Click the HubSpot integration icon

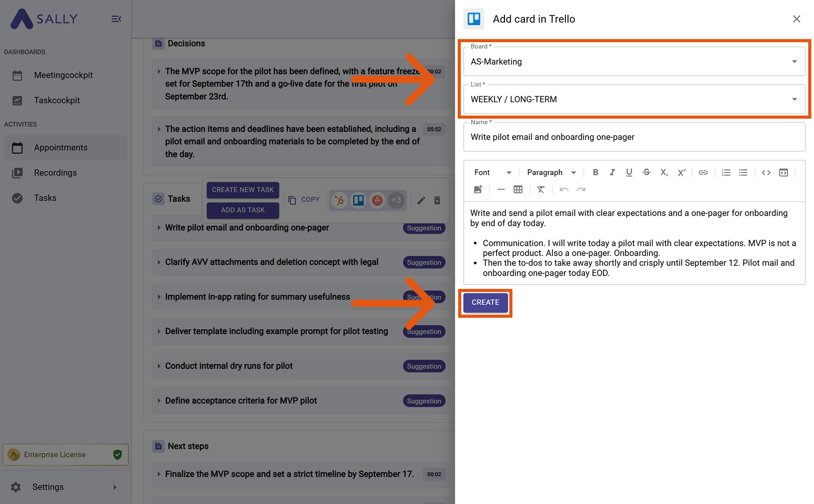[x=339, y=200]
